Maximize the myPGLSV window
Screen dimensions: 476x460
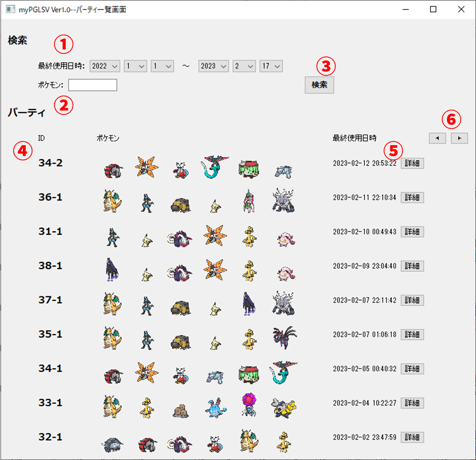coord(433,9)
